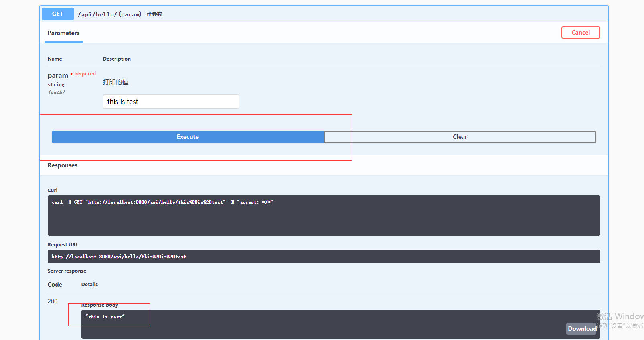Click the GET method badge
Viewport: 644px width, 340px height.
[58, 14]
